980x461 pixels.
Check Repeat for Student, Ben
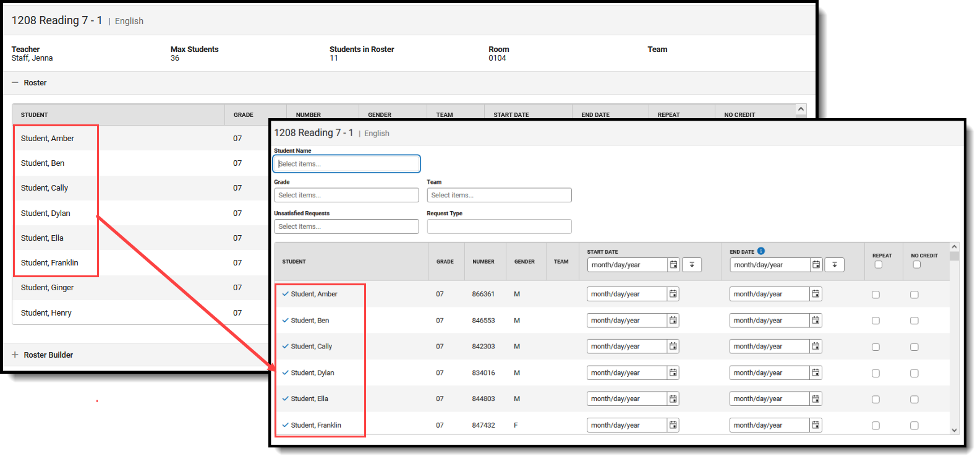pos(876,321)
